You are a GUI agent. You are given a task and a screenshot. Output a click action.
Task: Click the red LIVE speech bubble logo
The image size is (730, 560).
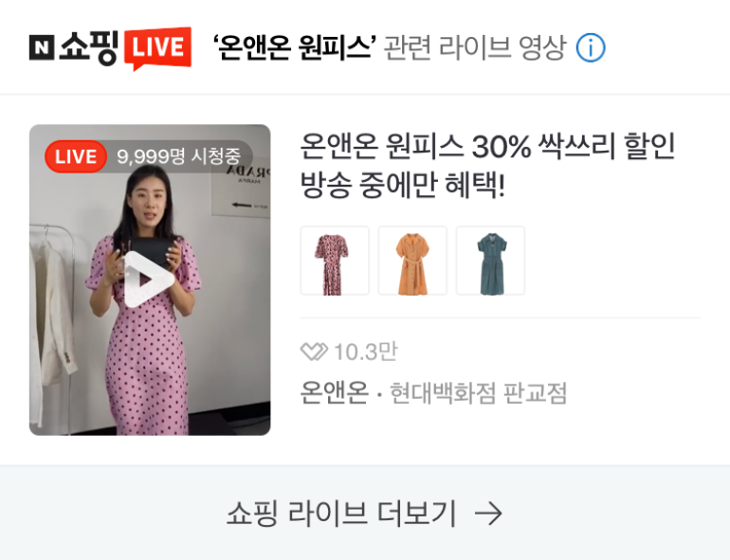[157, 48]
